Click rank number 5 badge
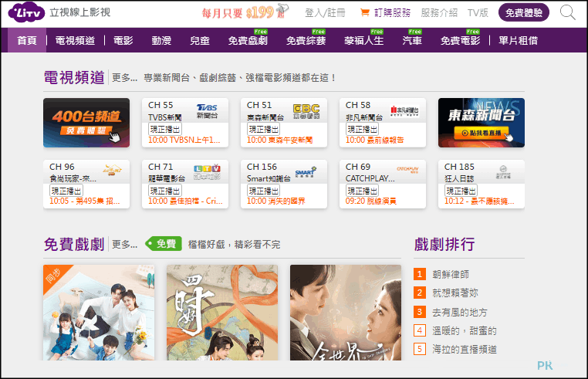The image size is (588, 379). [420, 349]
